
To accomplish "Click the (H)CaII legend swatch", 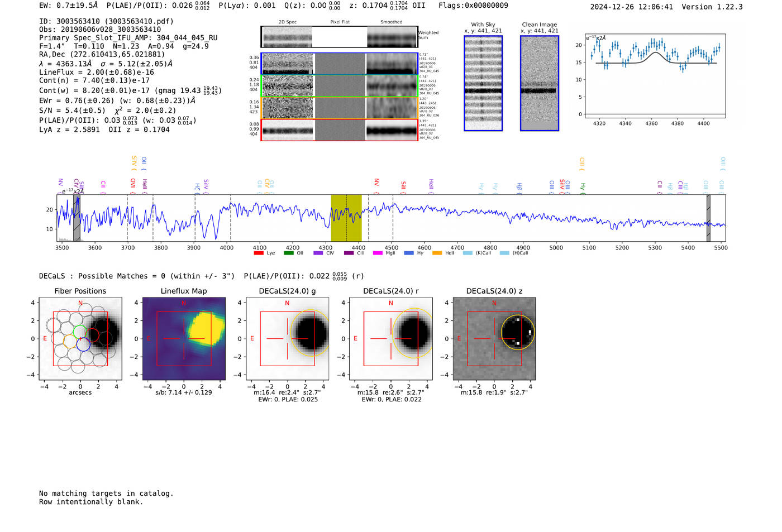I will click(x=504, y=253).
